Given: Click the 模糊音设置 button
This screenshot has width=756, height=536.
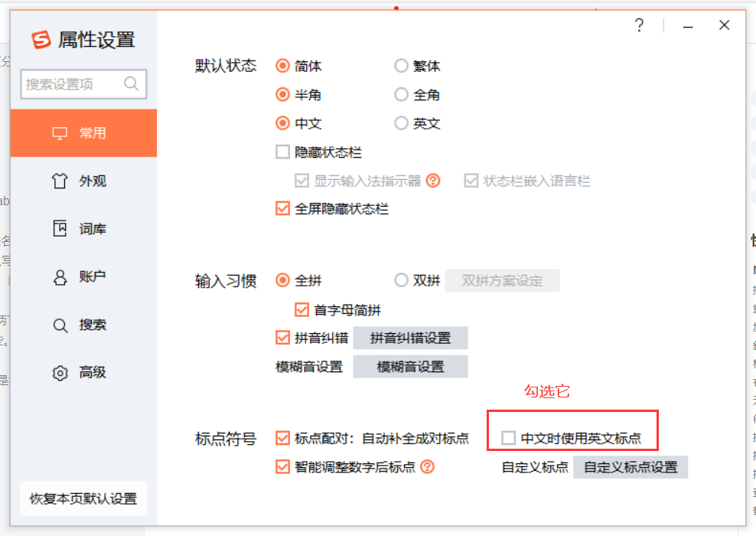Looking at the screenshot, I should (x=410, y=366).
